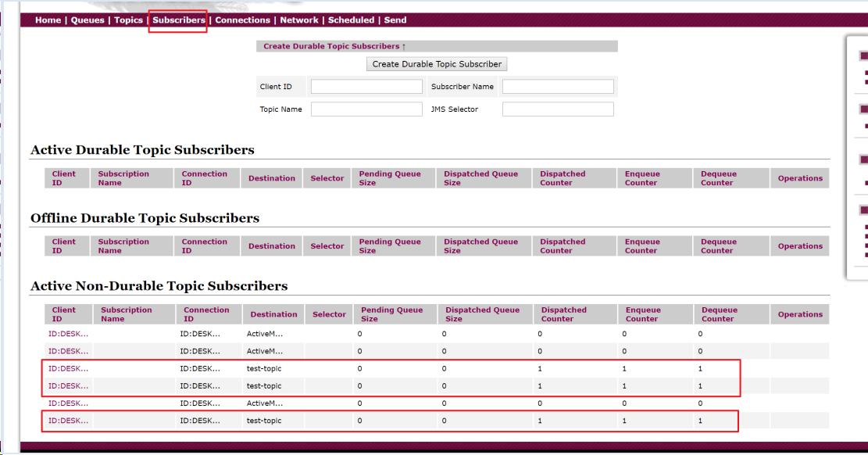
Task: Go to the Queues section
Action: pyautogui.click(x=88, y=20)
